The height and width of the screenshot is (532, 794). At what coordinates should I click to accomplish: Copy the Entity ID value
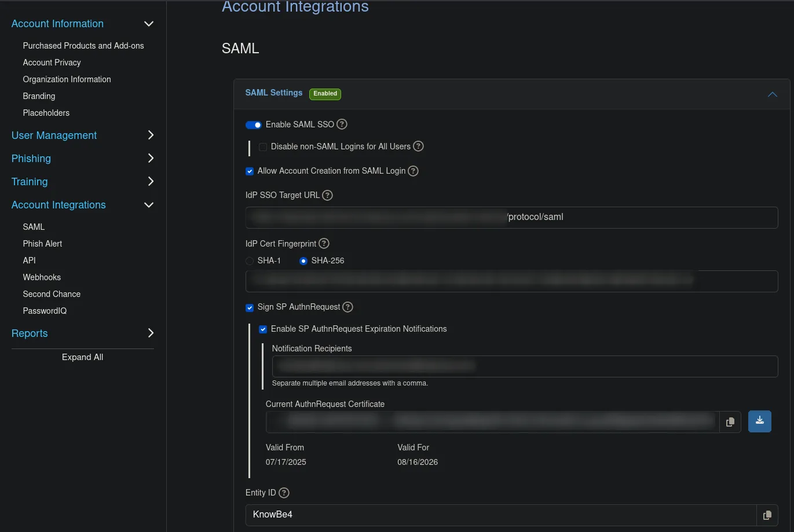[x=767, y=515]
